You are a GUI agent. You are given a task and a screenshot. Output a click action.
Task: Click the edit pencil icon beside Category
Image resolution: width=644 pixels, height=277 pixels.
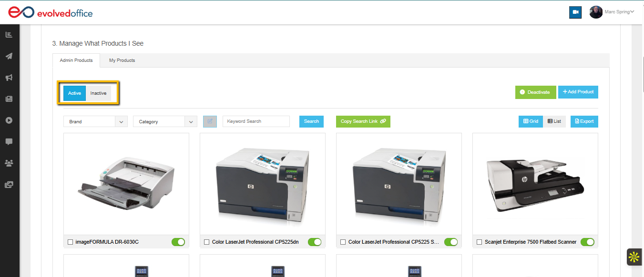point(210,121)
